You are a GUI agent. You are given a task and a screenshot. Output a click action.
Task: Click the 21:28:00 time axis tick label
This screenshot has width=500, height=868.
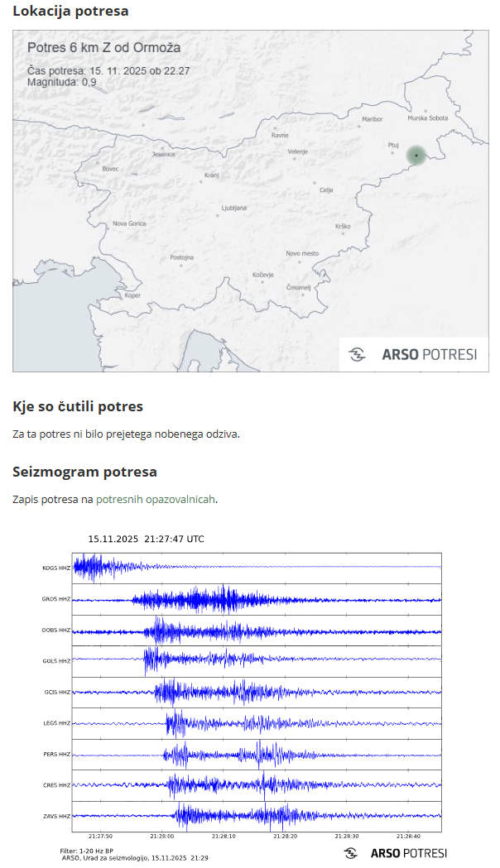[162, 837]
